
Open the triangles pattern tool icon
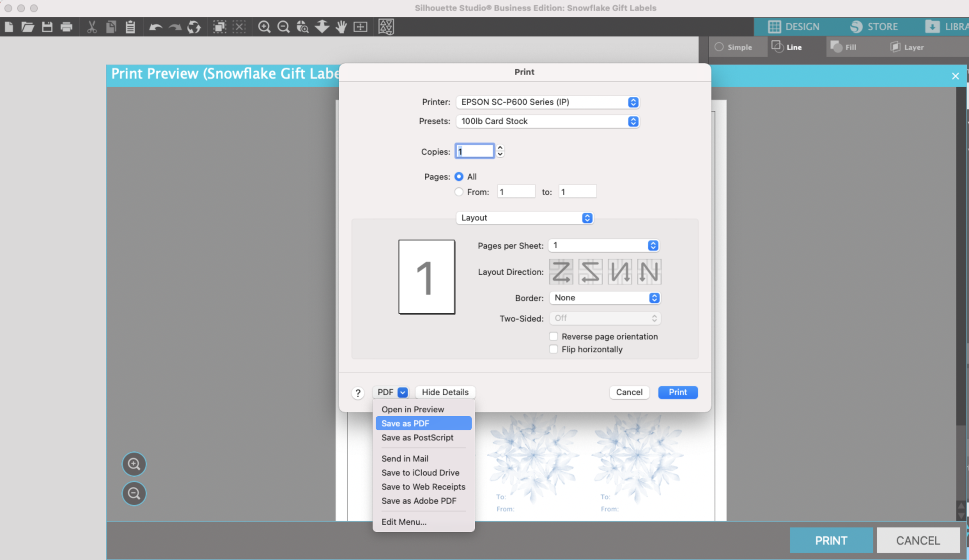[386, 27]
